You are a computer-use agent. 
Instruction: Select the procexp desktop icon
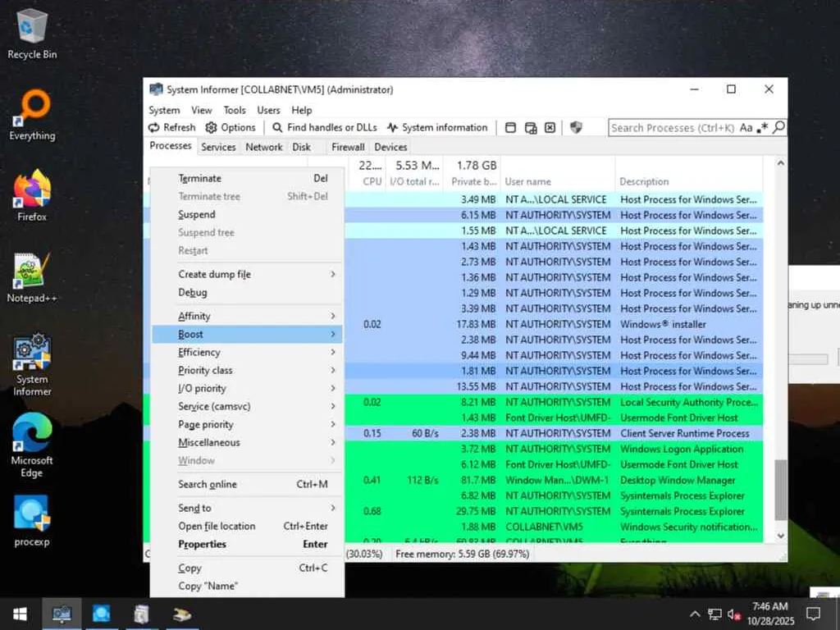coord(32,521)
